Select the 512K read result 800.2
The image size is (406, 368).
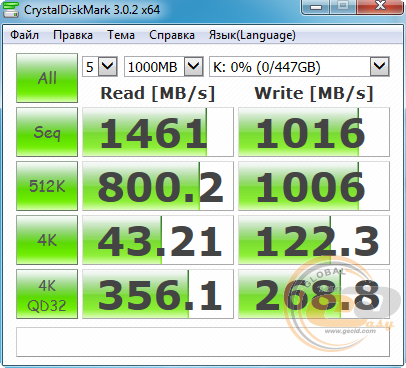pos(158,186)
